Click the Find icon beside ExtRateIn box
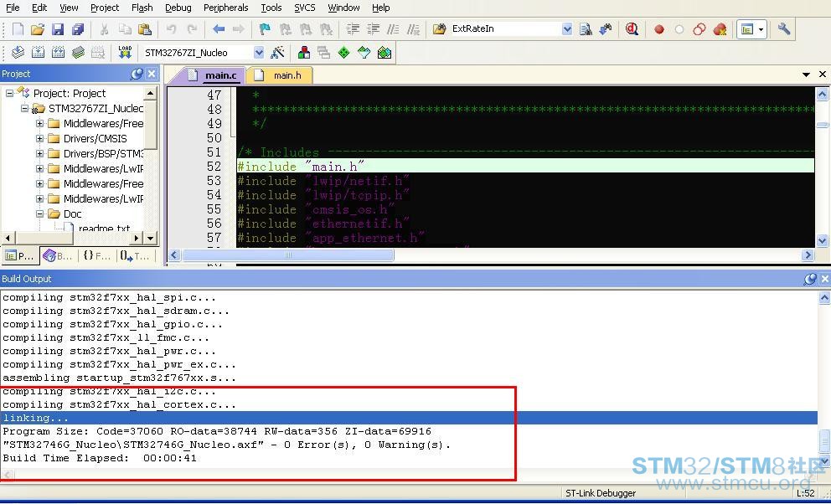The width and height of the screenshot is (831, 504). [x=586, y=29]
